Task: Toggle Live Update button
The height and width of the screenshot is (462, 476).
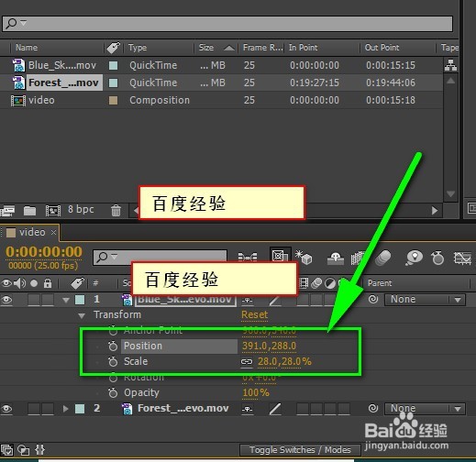Action: pos(280,256)
